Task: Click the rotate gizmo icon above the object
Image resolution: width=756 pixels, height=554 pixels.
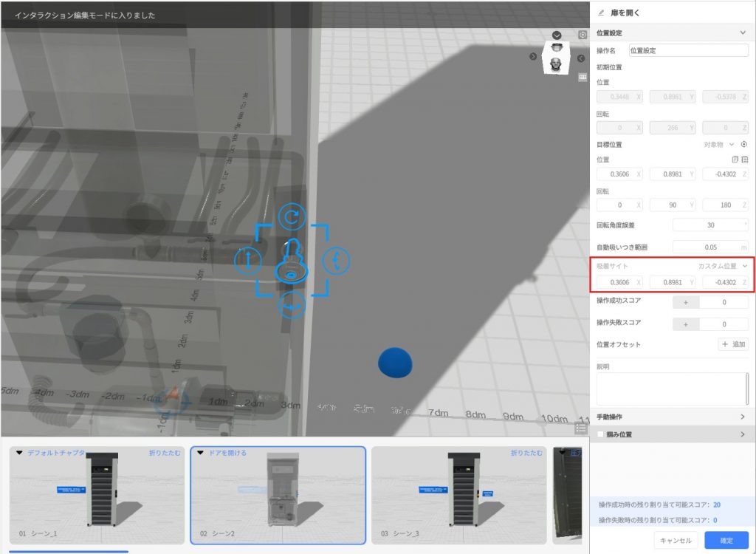Action: coord(292,215)
